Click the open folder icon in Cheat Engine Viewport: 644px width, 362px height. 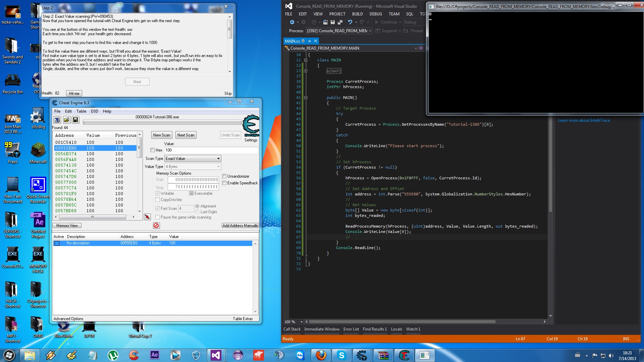[x=66, y=120]
